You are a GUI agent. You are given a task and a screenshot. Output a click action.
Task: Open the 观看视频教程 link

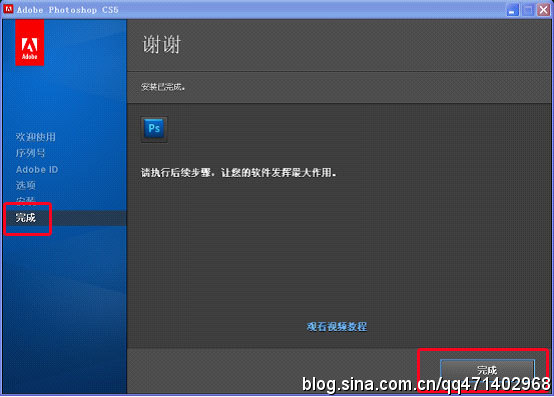tap(337, 327)
